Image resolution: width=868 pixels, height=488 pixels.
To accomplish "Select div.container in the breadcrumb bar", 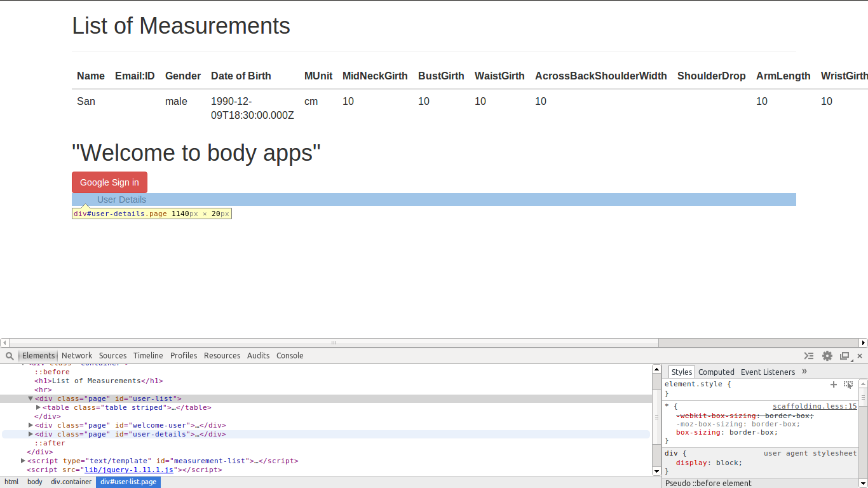I will pyautogui.click(x=71, y=482).
